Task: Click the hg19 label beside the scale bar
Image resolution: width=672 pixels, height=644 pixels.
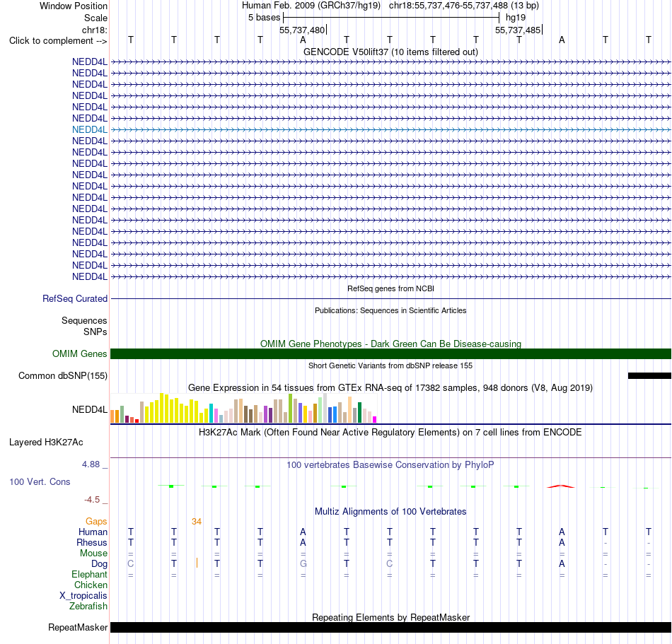Action: pos(516,18)
